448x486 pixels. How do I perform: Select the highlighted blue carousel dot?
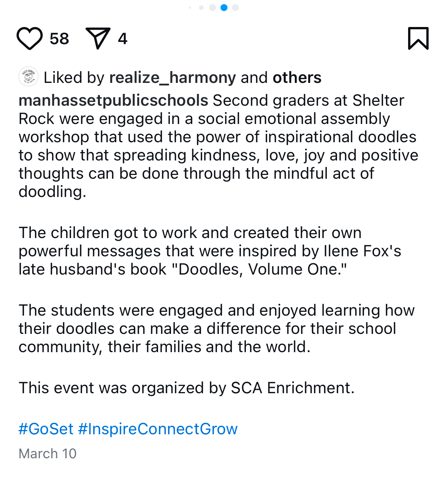[x=224, y=8]
